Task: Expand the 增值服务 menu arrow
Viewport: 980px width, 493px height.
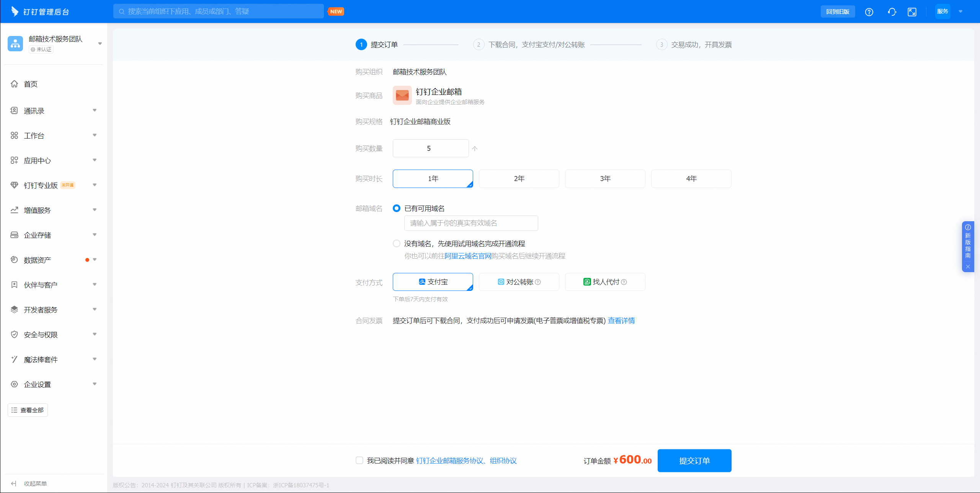Action: click(95, 210)
